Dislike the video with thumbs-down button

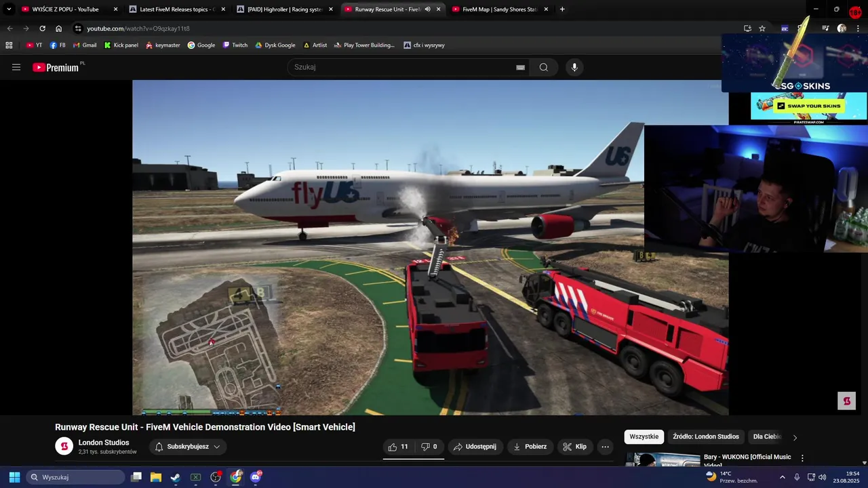click(429, 447)
